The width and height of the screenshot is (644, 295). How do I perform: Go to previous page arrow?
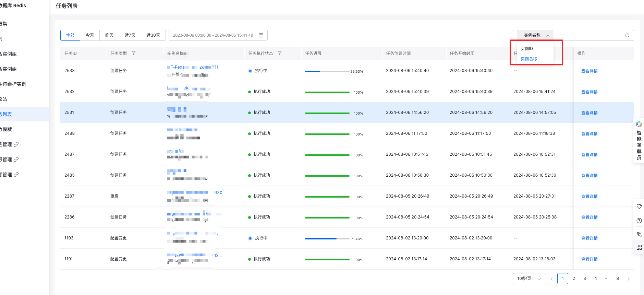pyautogui.click(x=551, y=279)
